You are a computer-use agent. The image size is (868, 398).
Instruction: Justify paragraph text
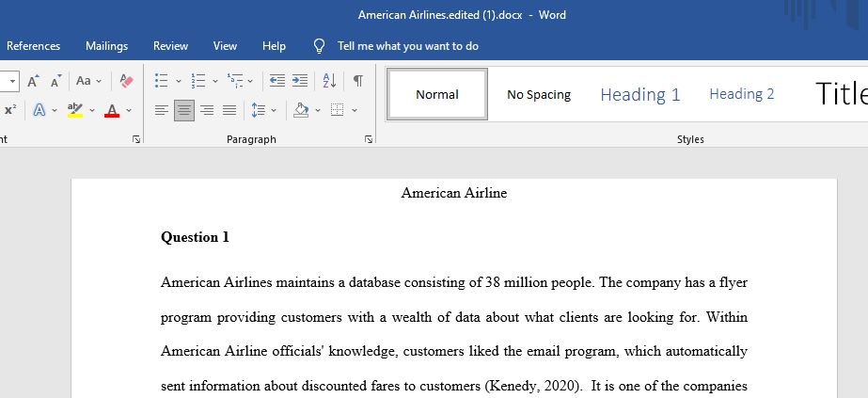click(x=229, y=110)
